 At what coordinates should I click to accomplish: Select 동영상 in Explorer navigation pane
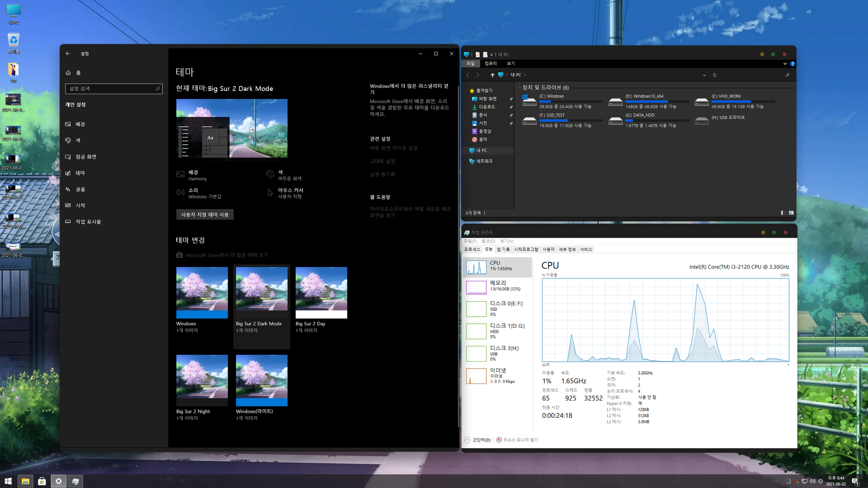pos(481,131)
